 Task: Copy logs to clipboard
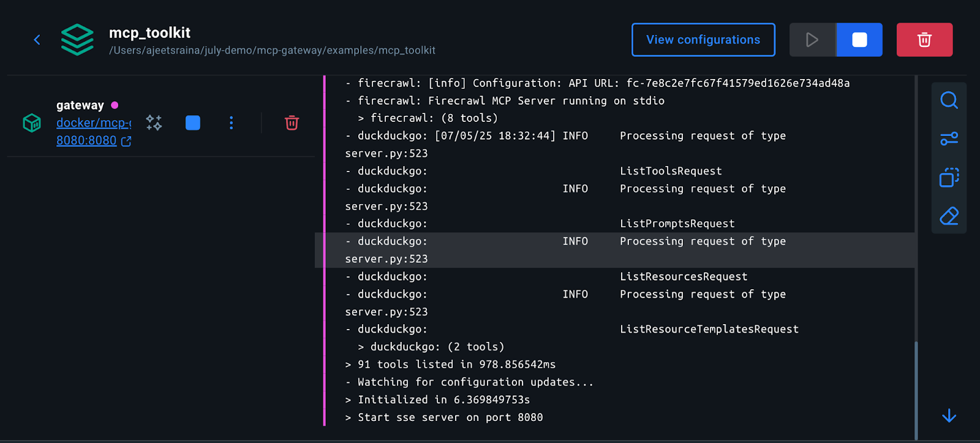point(949,177)
